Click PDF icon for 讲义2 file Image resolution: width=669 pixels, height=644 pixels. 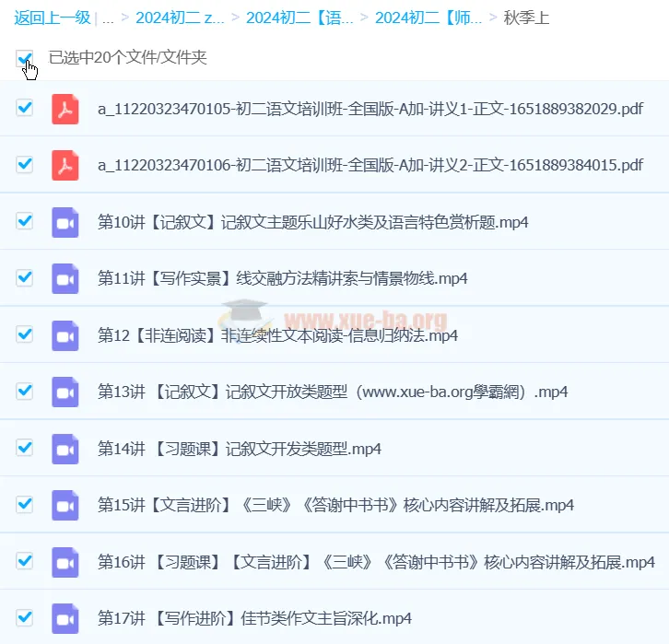[65, 165]
